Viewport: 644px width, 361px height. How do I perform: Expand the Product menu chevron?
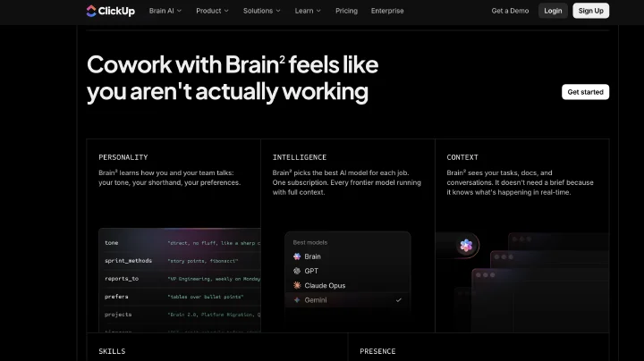(226, 11)
